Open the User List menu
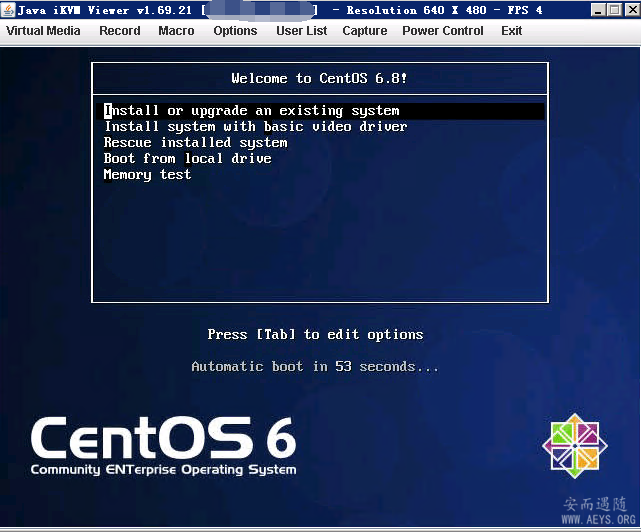 (x=301, y=31)
